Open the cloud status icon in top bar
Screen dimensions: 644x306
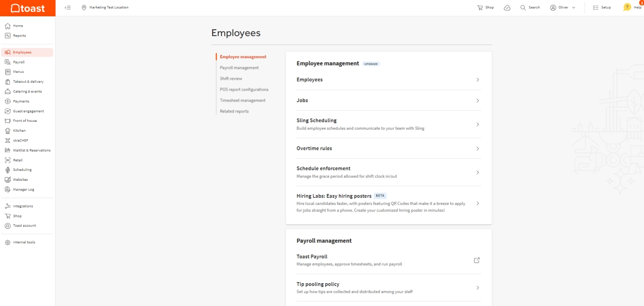pos(507,7)
